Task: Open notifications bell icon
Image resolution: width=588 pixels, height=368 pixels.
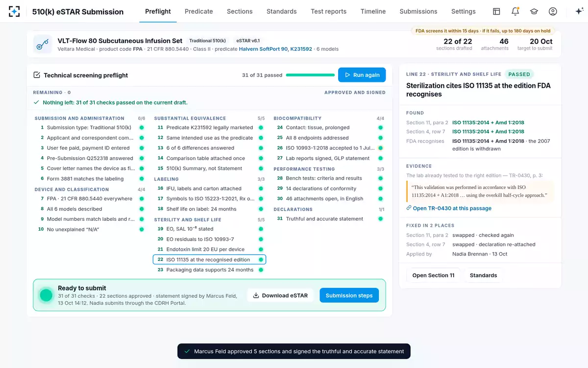Action: 515,11
